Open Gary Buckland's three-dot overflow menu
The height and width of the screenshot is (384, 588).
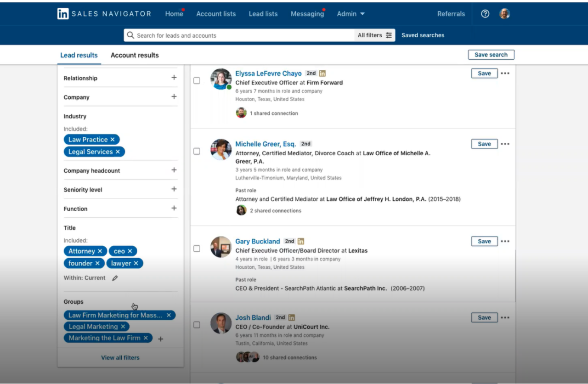505,241
